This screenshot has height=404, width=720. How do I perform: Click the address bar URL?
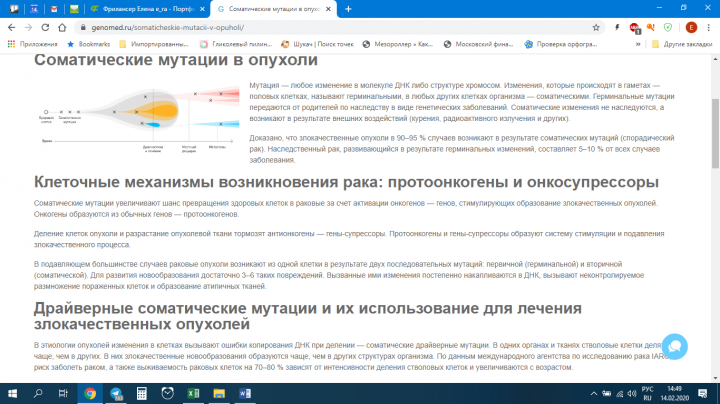[168, 28]
